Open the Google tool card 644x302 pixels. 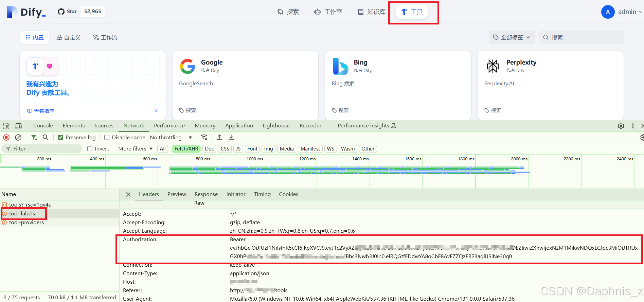[245, 86]
